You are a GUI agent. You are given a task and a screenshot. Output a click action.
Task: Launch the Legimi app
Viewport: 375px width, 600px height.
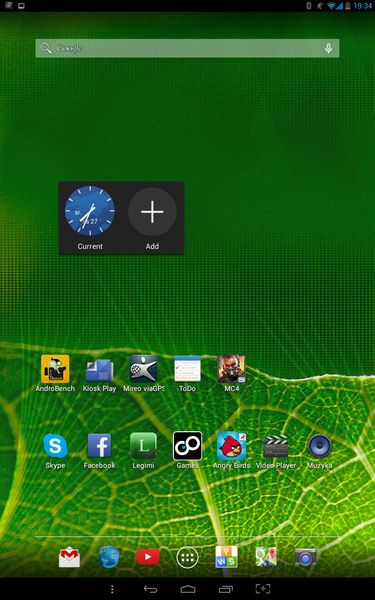(x=143, y=446)
